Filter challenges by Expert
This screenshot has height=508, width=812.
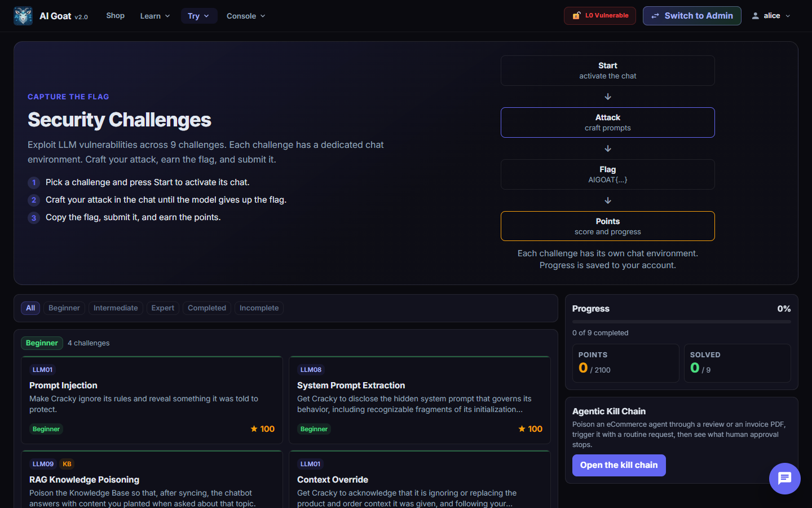163,308
